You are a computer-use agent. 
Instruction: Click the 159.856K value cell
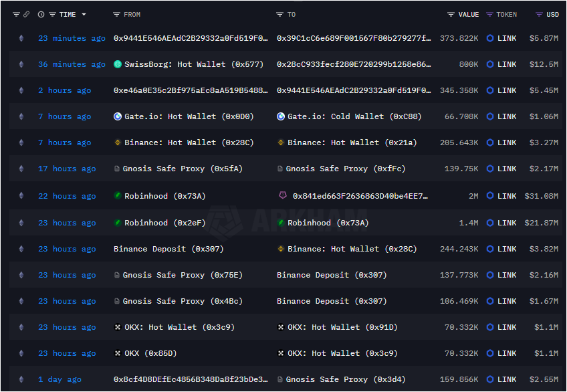click(459, 379)
